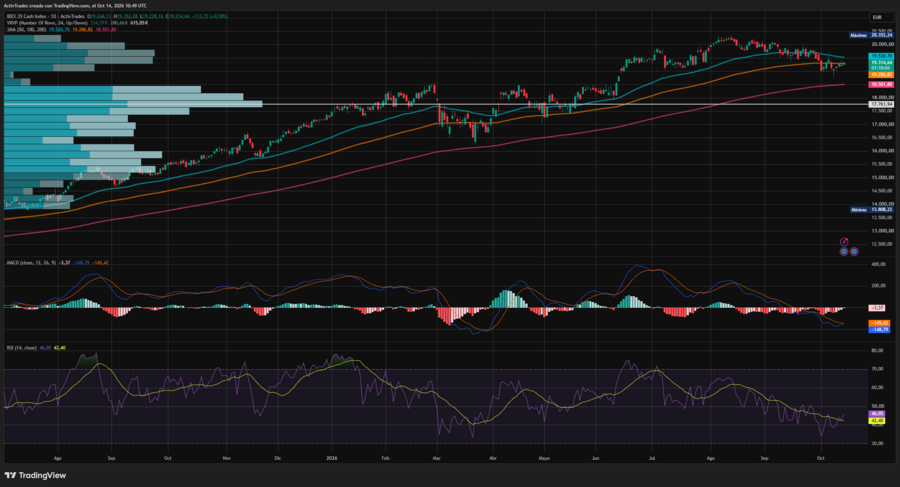Image resolution: width=900 pixels, height=487 pixels.
Task: Click the left blue circular event marker
Action: pyautogui.click(x=844, y=252)
